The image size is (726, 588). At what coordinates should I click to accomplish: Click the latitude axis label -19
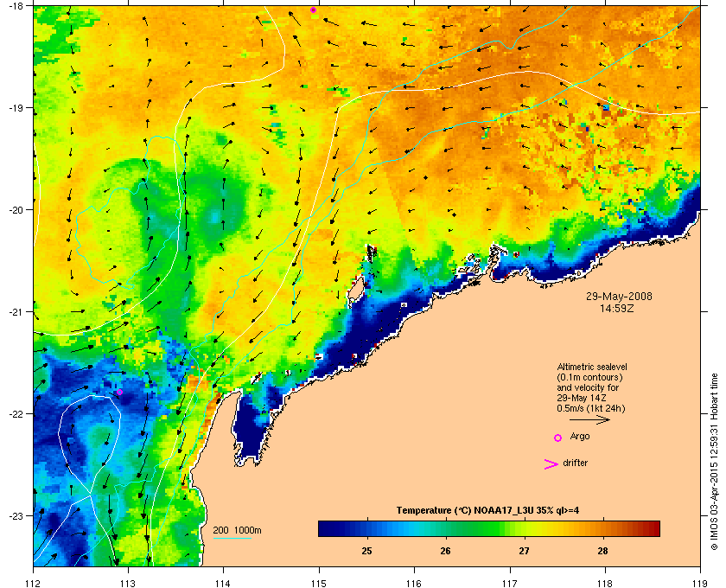pos(15,108)
